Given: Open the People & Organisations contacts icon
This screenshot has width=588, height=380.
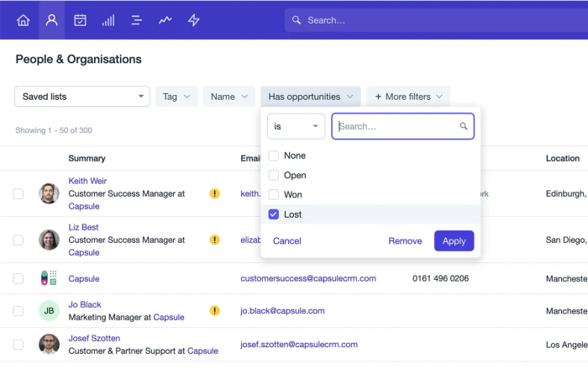Looking at the screenshot, I should pyautogui.click(x=52, y=20).
